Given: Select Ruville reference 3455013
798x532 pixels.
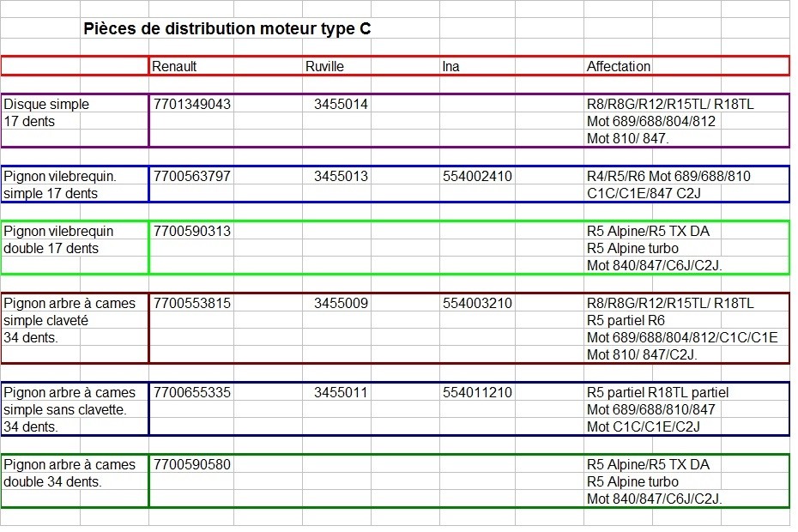Looking at the screenshot, I should [x=341, y=177].
